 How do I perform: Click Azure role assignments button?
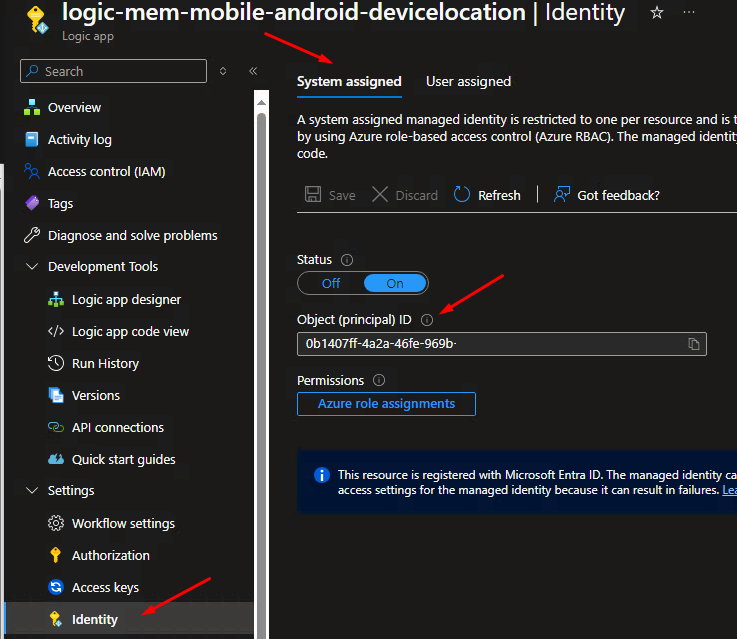(x=386, y=404)
